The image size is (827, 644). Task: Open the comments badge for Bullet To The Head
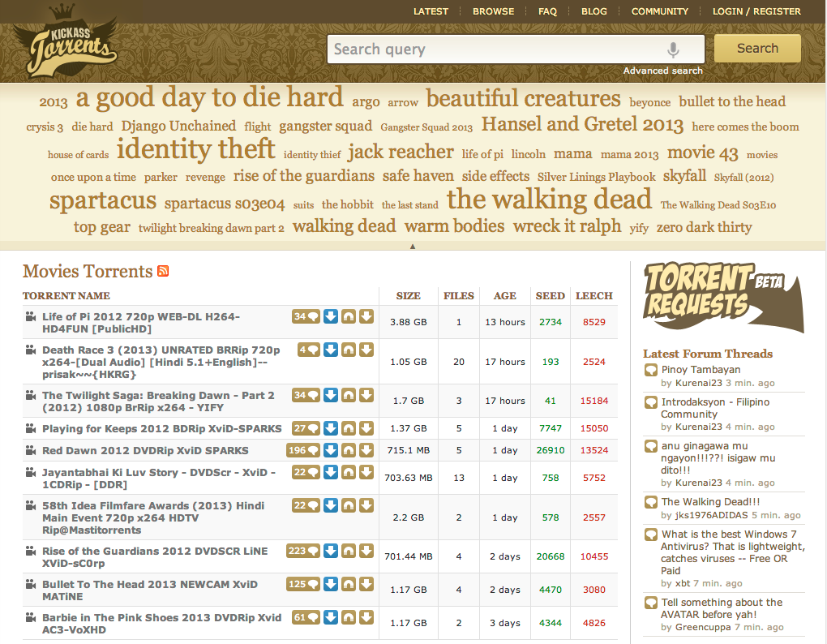coord(303,584)
